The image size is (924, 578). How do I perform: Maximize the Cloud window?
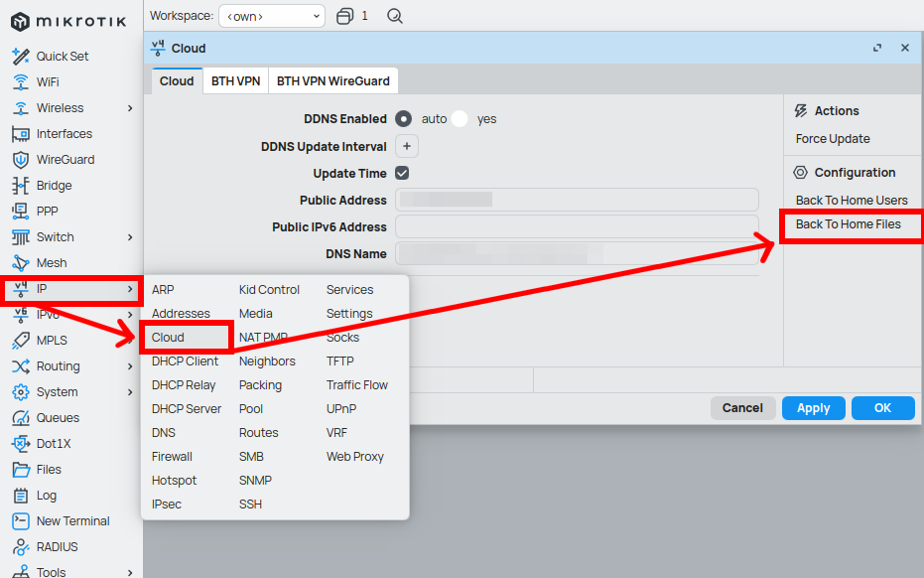point(877,48)
